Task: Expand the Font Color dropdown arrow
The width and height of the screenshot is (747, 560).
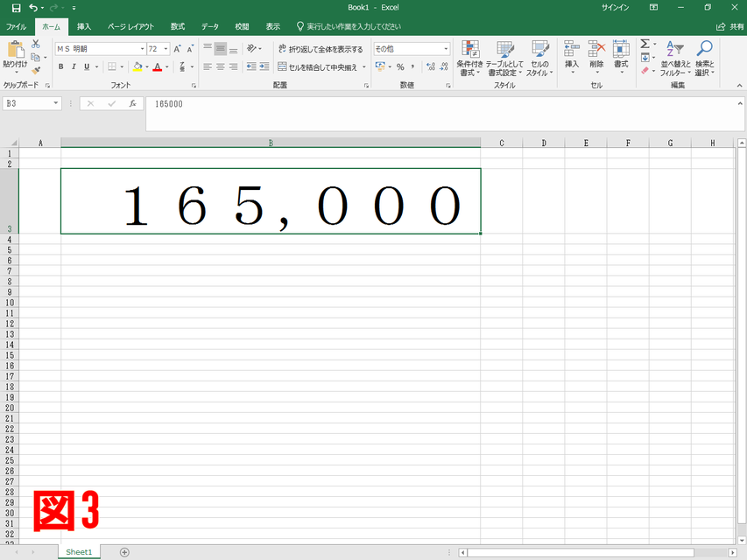Action: [166, 67]
